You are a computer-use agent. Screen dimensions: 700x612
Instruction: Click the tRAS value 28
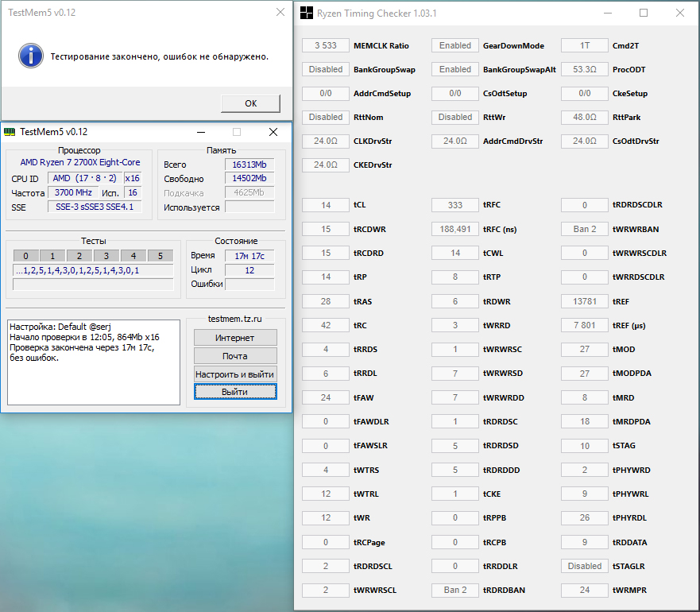pyautogui.click(x=326, y=301)
